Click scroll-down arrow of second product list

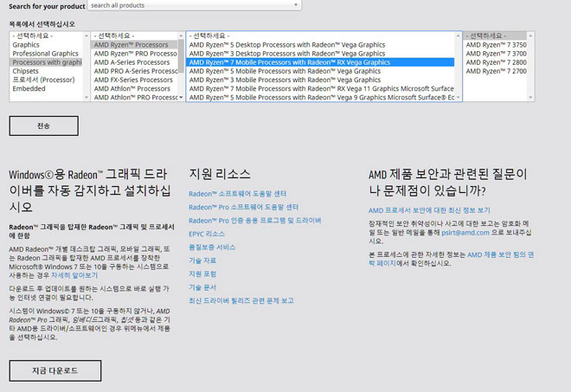181,97
